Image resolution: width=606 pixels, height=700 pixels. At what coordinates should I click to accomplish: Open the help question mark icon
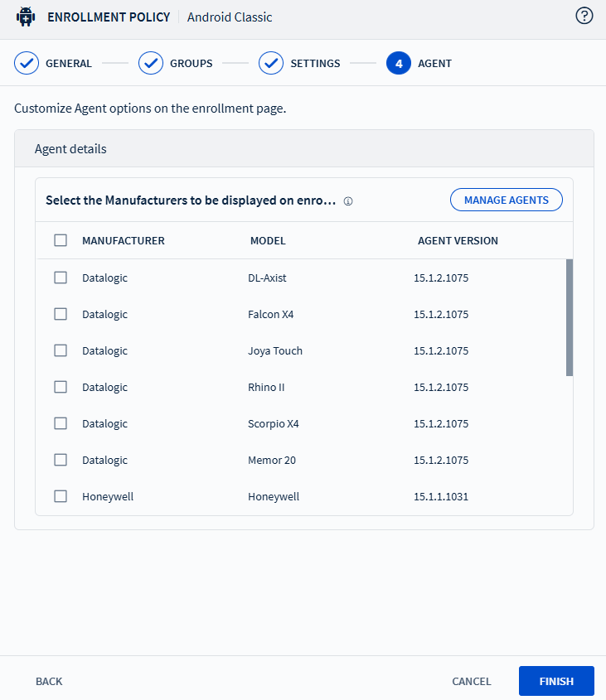(584, 16)
